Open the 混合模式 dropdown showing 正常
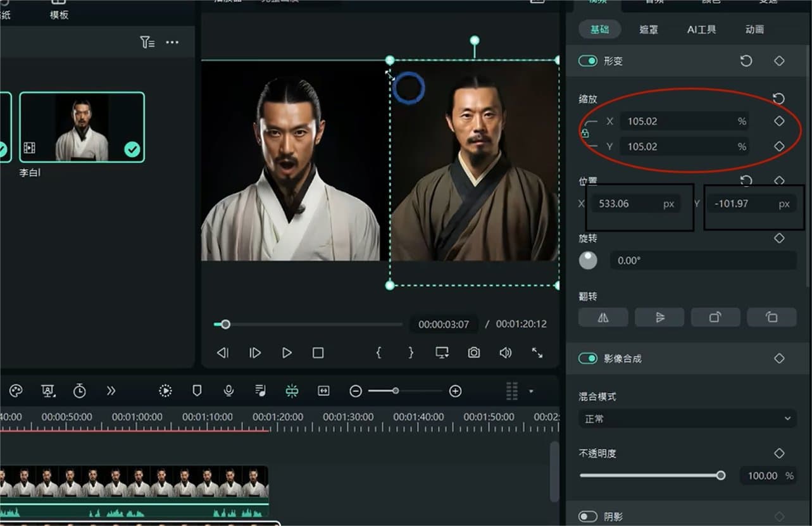Image resolution: width=812 pixels, height=526 pixels. point(687,418)
